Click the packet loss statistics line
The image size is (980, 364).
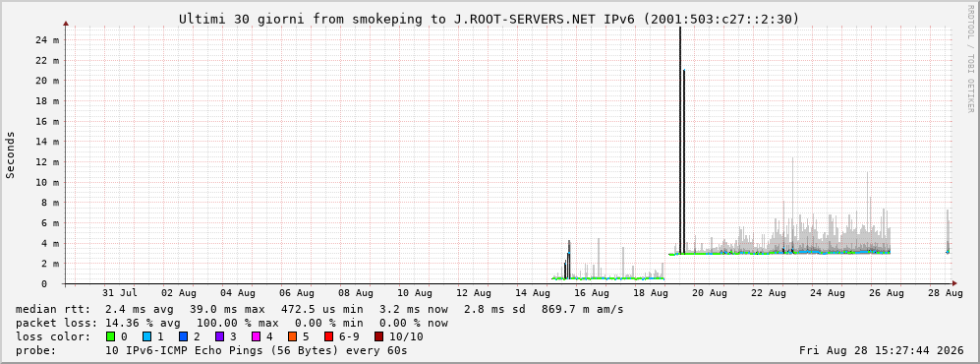(x=231, y=324)
